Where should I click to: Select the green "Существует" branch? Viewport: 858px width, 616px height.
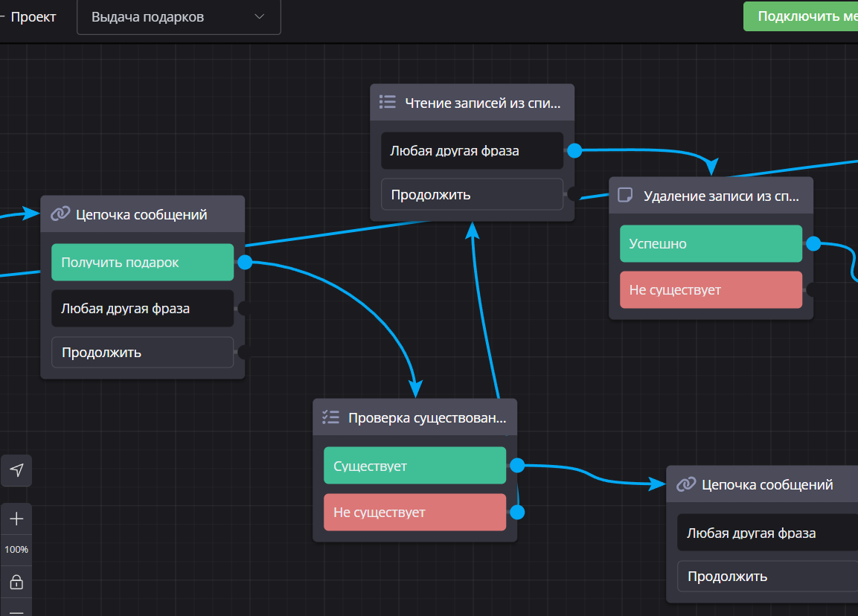click(414, 466)
